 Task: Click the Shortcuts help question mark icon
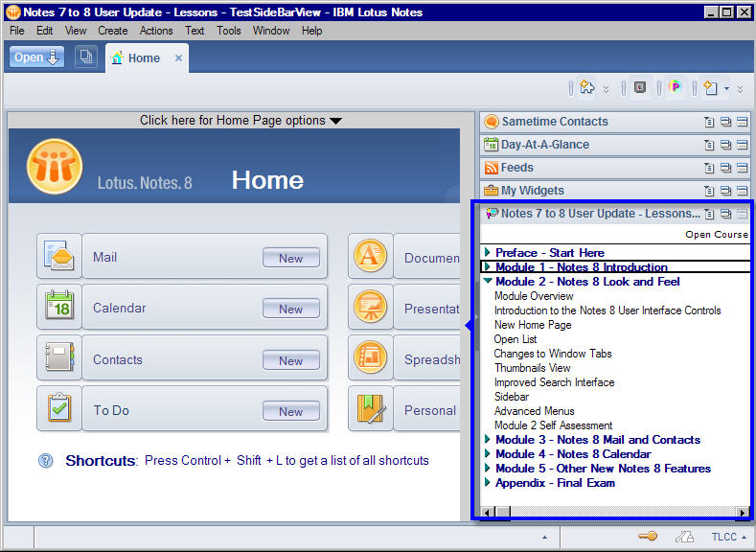click(45, 460)
